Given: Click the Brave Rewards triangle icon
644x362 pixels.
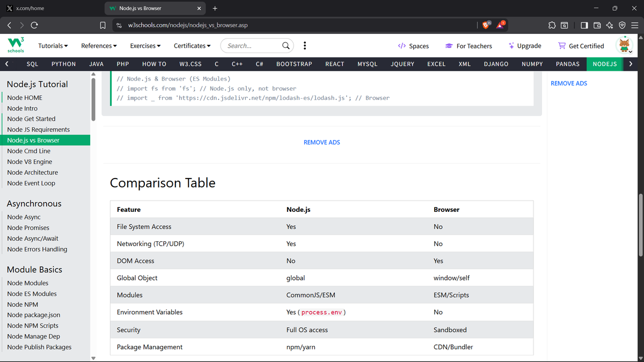Looking at the screenshot, I should [x=500, y=25].
